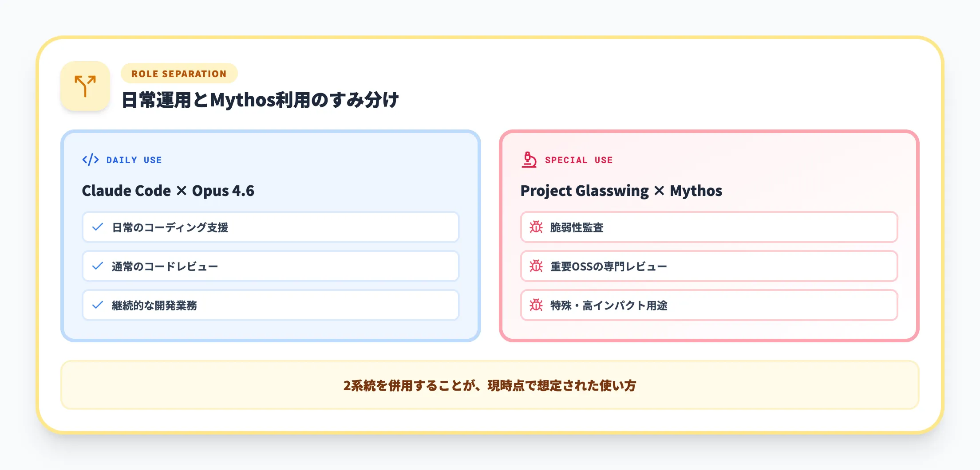Click the checkmark icon beside 日常のコーディング支援
Image resolution: width=980 pixels, height=470 pixels.
point(97,227)
